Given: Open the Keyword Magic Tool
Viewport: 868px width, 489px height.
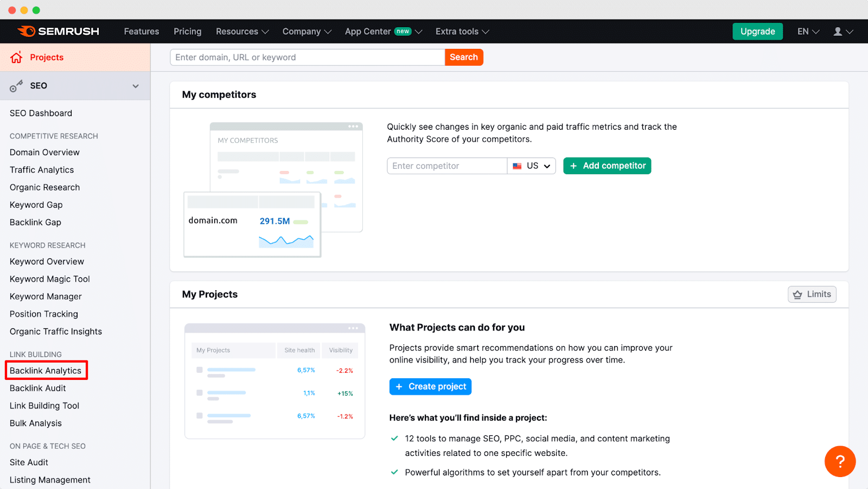Looking at the screenshot, I should (49, 278).
